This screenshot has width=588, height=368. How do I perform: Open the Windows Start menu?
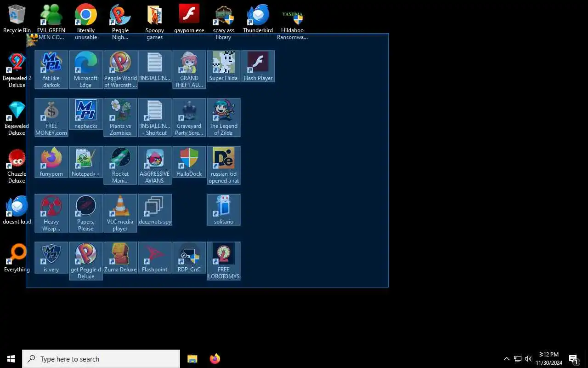(x=11, y=359)
